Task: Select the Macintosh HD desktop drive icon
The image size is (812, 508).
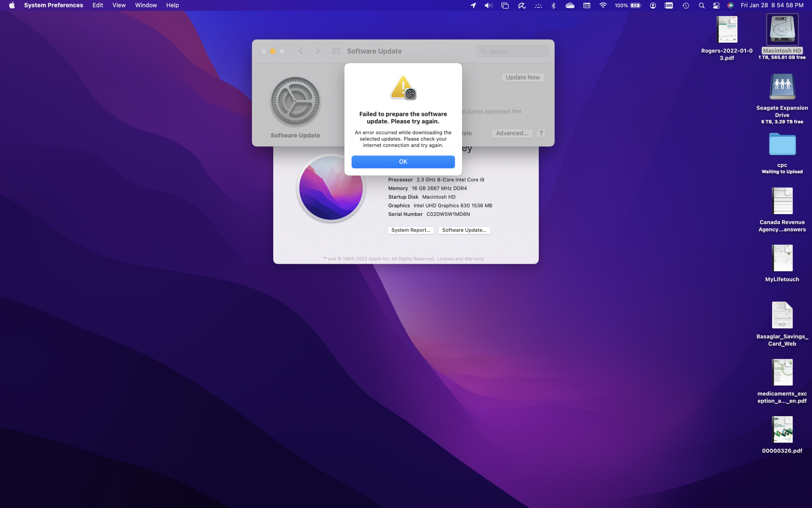Action: pos(782,30)
